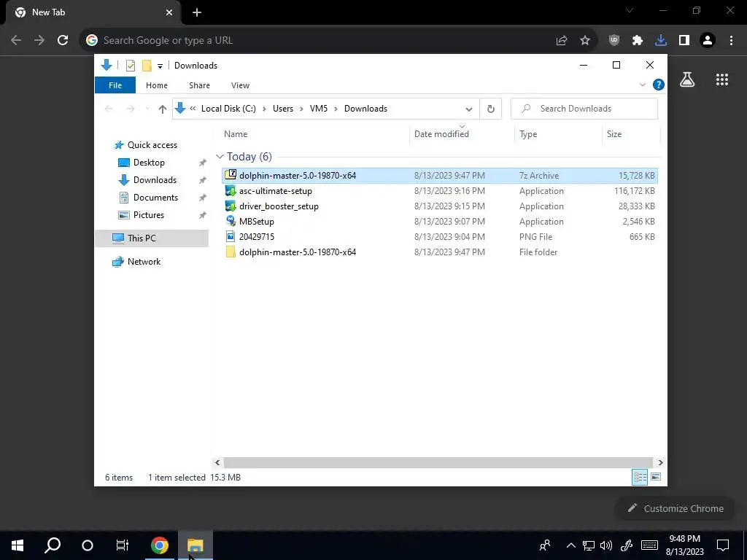This screenshot has height=560, width=747.
Task: Click the horizontal scrollbar in file list
Action: tap(438, 462)
